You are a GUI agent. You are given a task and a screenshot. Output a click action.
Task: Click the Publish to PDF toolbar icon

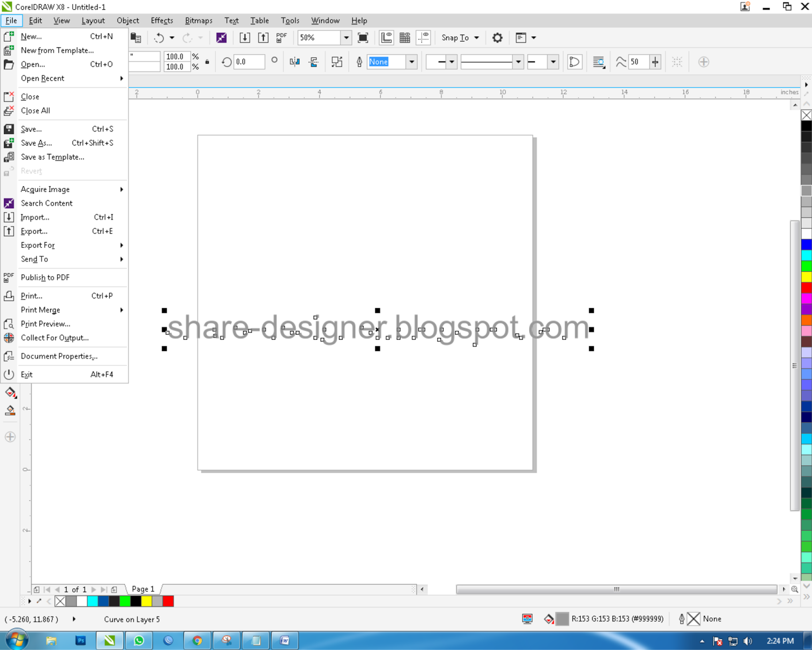coord(281,37)
